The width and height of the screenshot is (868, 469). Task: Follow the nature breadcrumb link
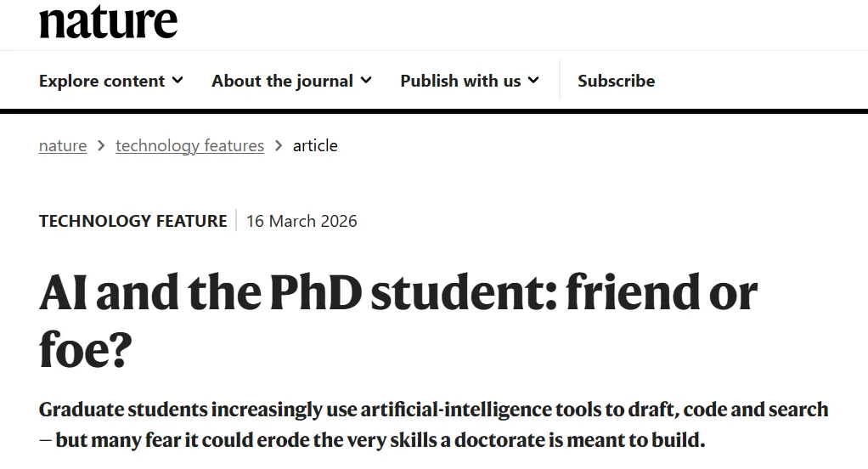[x=63, y=145]
